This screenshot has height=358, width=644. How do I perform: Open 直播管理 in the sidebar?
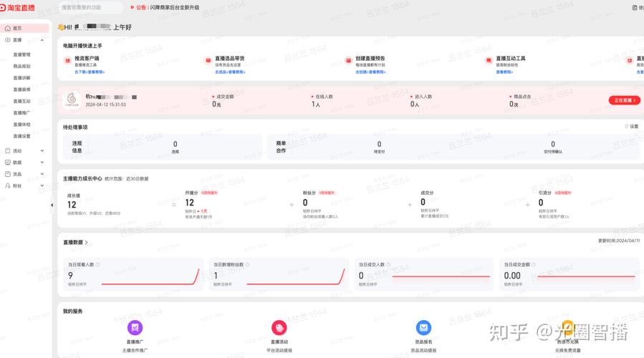coord(21,54)
